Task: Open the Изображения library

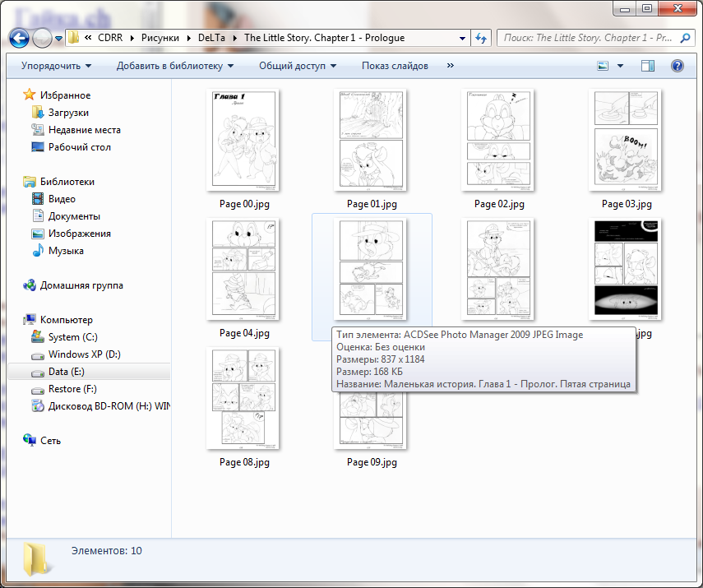Action: 80,234
